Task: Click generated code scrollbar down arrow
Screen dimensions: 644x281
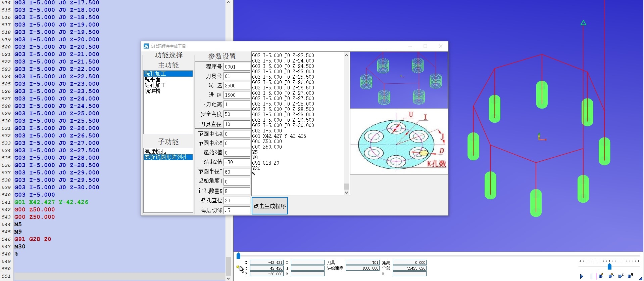Action: point(346,193)
